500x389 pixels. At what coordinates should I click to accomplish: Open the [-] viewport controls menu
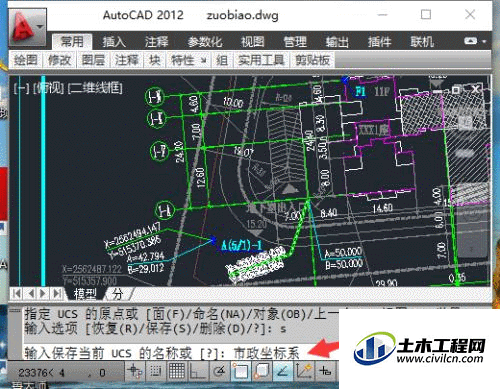point(21,89)
